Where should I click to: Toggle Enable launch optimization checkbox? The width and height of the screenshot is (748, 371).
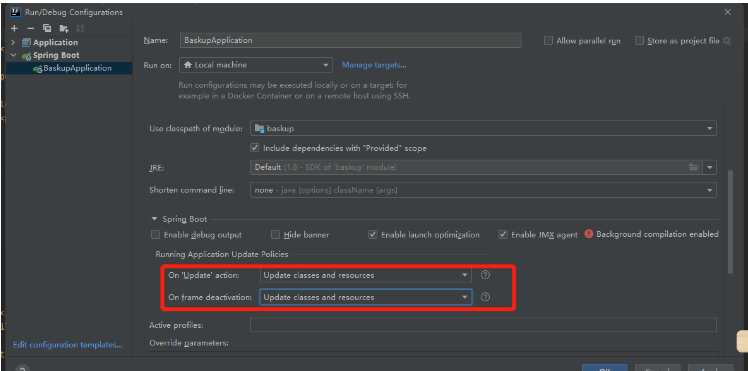[x=373, y=235]
